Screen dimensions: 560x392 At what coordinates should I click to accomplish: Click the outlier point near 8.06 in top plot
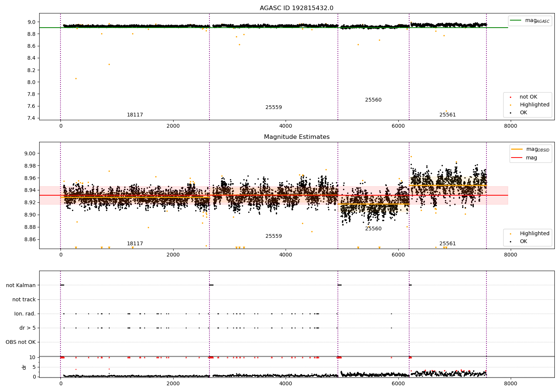point(76,78)
